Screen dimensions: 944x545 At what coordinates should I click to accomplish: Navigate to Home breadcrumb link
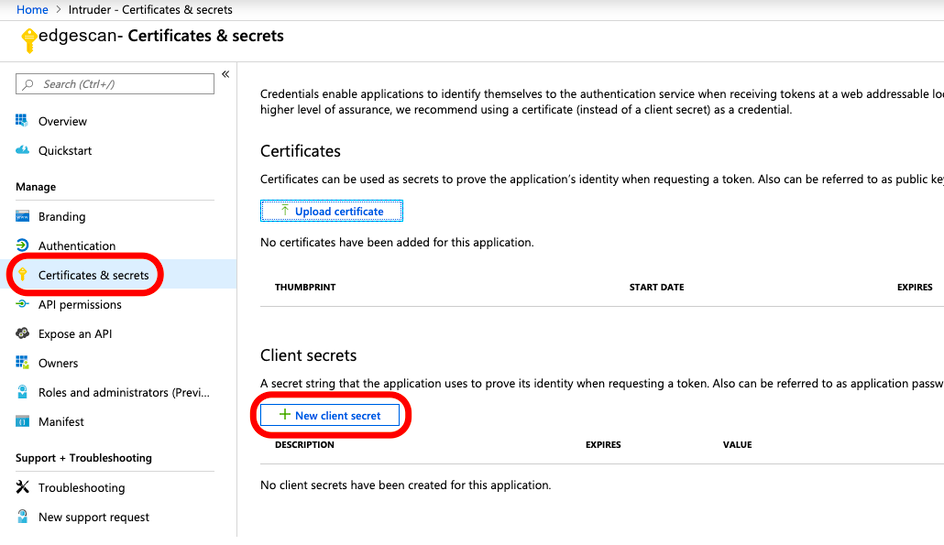(x=32, y=10)
